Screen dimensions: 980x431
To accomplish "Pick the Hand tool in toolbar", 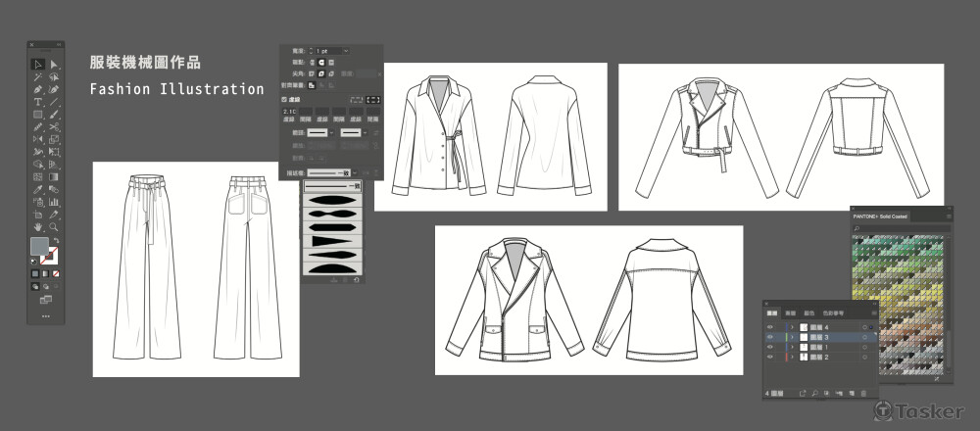I will pos(37,226).
